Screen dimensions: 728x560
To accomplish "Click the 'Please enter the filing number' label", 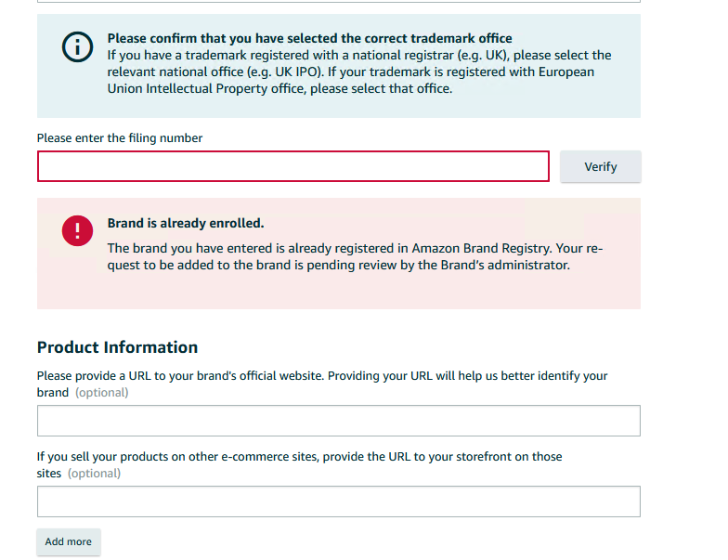I will click(120, 137).
